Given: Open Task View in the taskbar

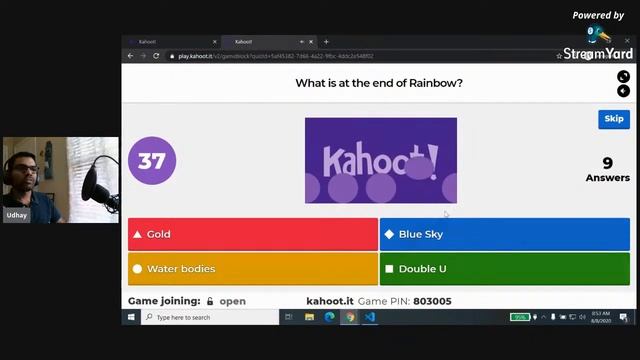Looking at the screenshot, I should (x=289, y=317).
